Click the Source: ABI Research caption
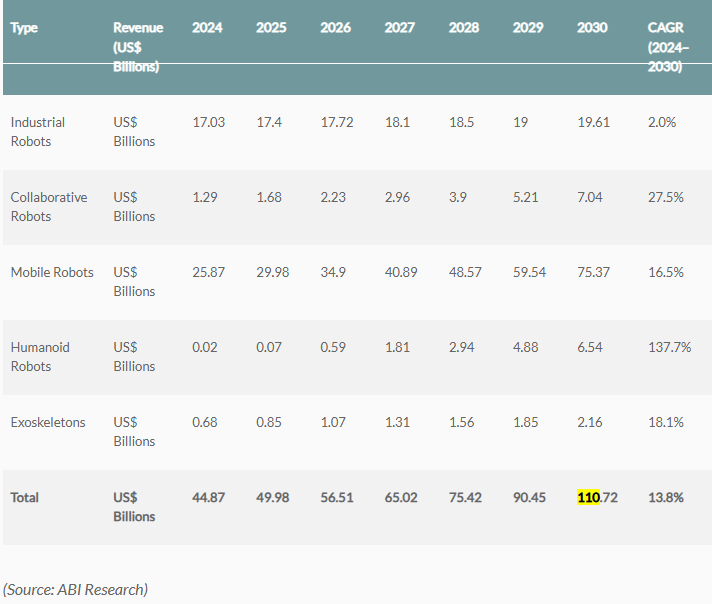This screenshot has height=604, width=712. (x=75, y=589)
